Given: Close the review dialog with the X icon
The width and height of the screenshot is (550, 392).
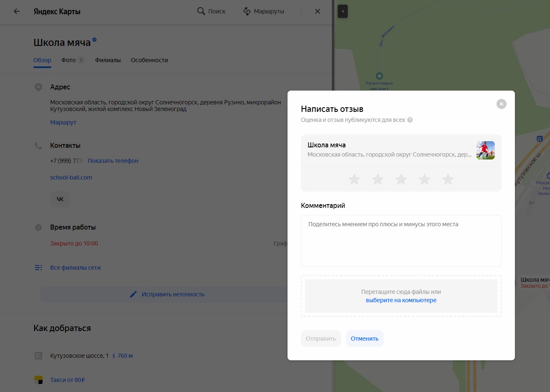Looking at the screenshot, I should point(501,104).
